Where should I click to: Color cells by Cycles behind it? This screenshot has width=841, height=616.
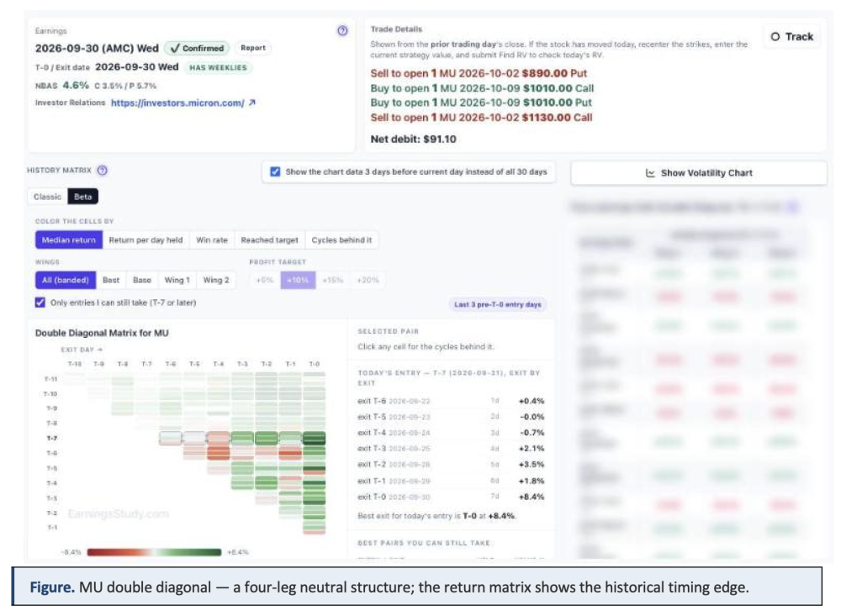coord(341,240)
